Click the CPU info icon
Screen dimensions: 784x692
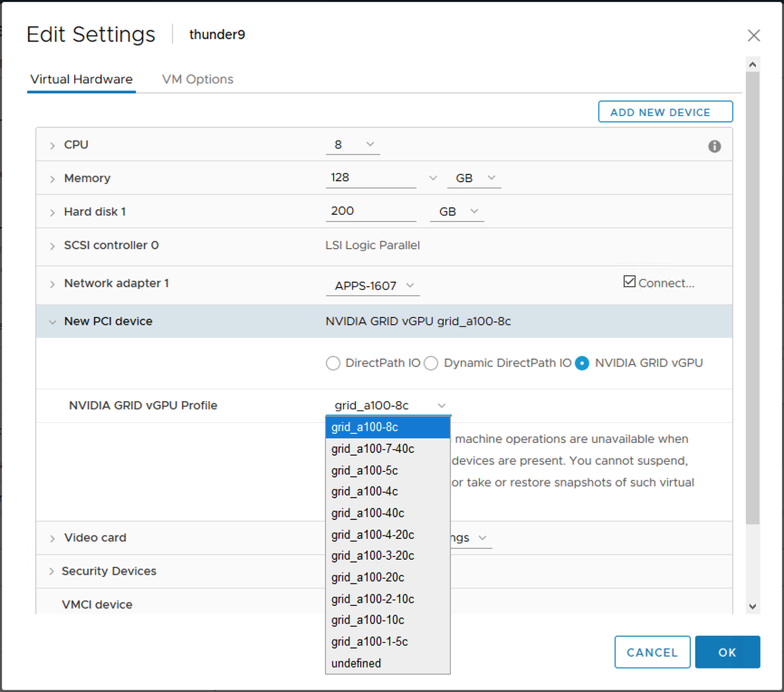pos(714,146)
